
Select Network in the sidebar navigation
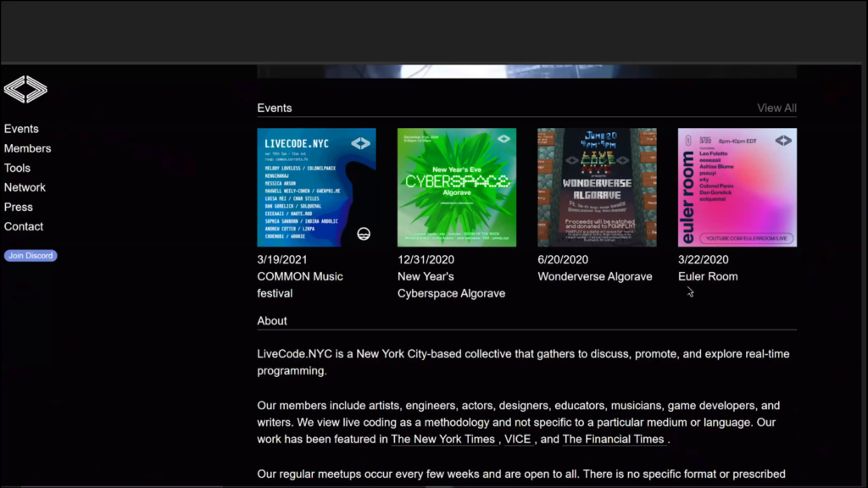tap(25, 187)
